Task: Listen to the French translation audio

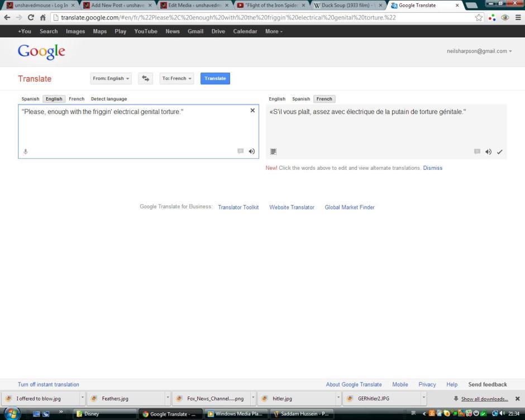Action: 489,152
